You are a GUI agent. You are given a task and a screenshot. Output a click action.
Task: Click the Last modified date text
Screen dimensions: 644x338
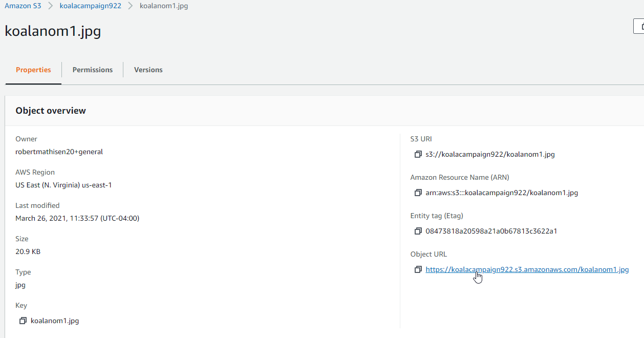[77, 218]
